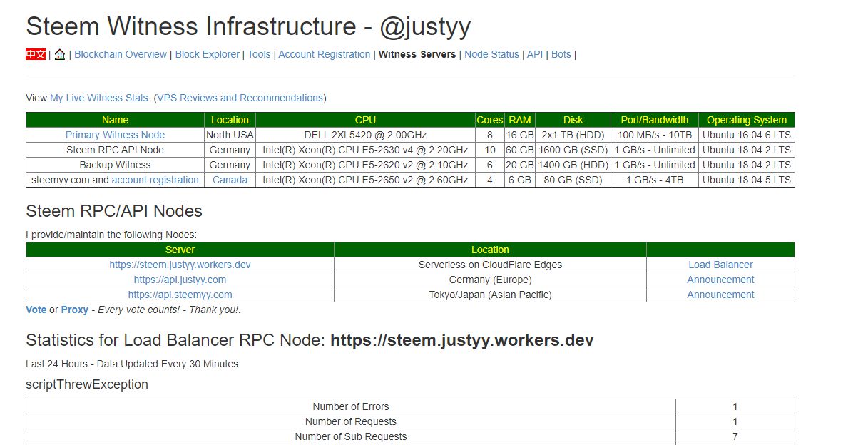Click the Vote link

point(36,310)
